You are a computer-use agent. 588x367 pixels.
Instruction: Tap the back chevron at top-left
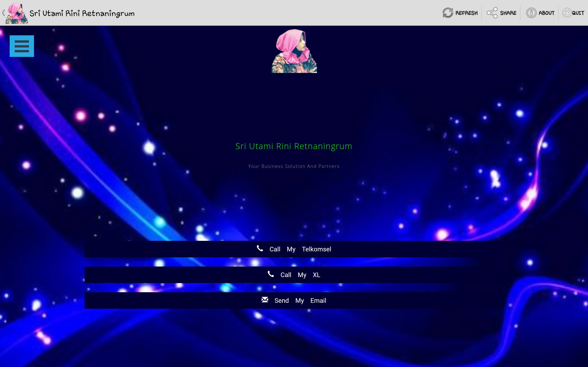point(3,13)
